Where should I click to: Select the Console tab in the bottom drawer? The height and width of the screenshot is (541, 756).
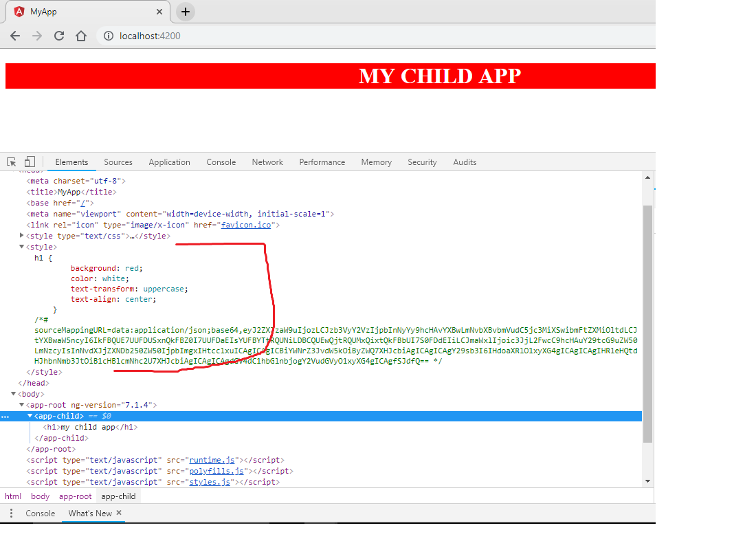(40, 513)
